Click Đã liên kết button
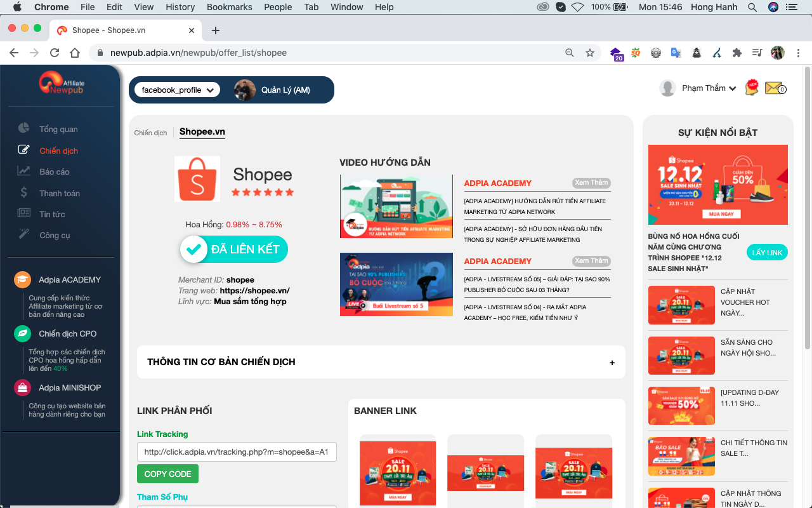The image size is (812, 508). pos(234,250)
